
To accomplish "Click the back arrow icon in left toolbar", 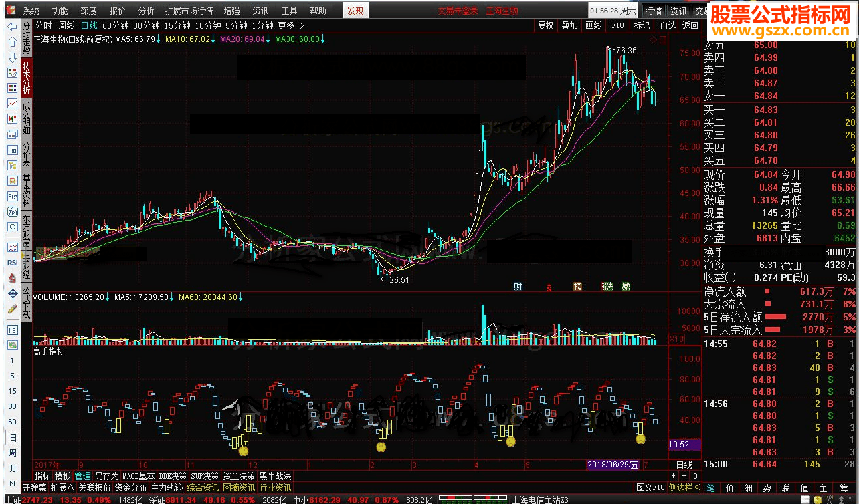I will pos(12,26).
